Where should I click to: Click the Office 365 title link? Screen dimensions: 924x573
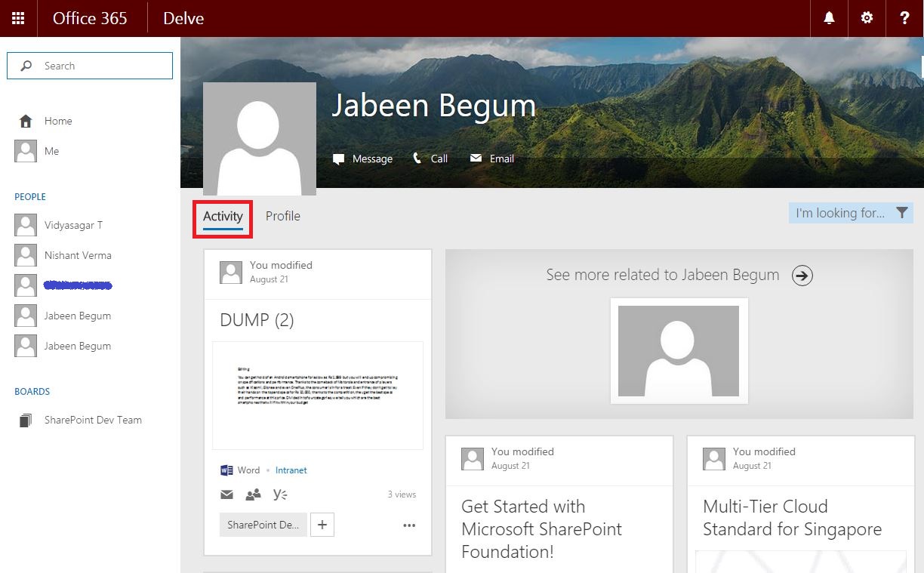pyautogui.click(x=90, y=18)
